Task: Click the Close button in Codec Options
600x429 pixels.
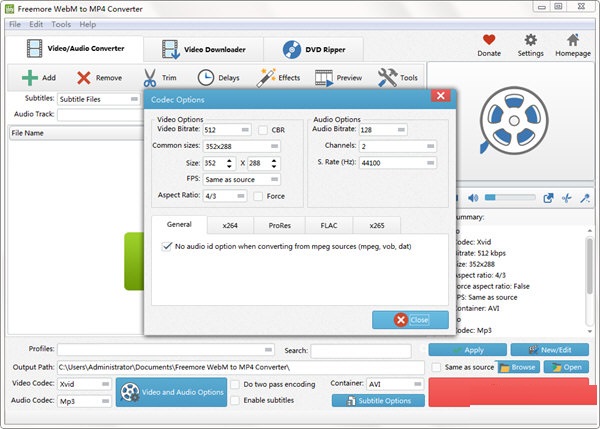Action: [410, 320]
